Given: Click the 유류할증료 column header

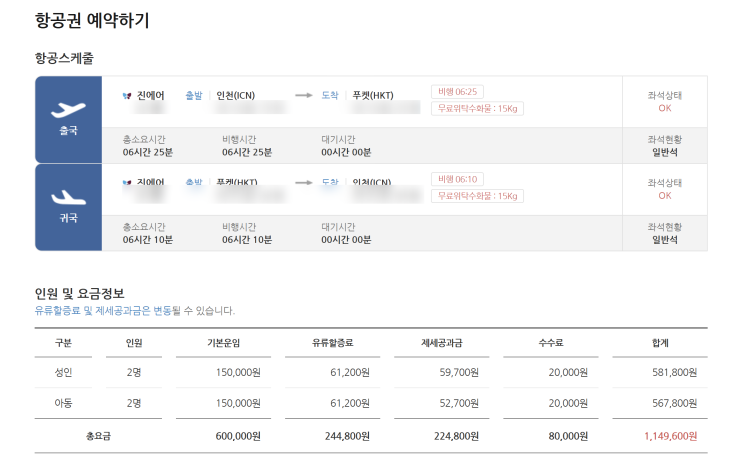Looking at the screenshot, I should click(x=331, y=343).
